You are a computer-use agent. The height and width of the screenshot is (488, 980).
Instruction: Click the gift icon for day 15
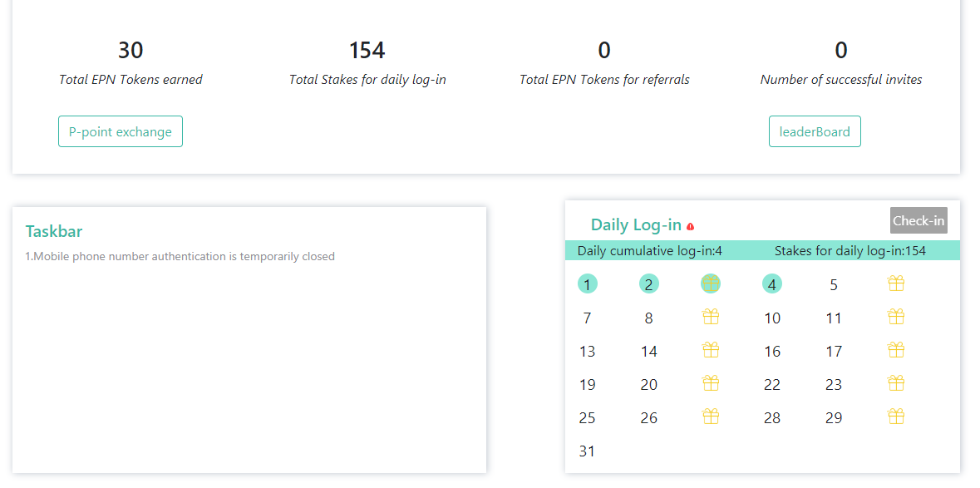click(711, 350)
